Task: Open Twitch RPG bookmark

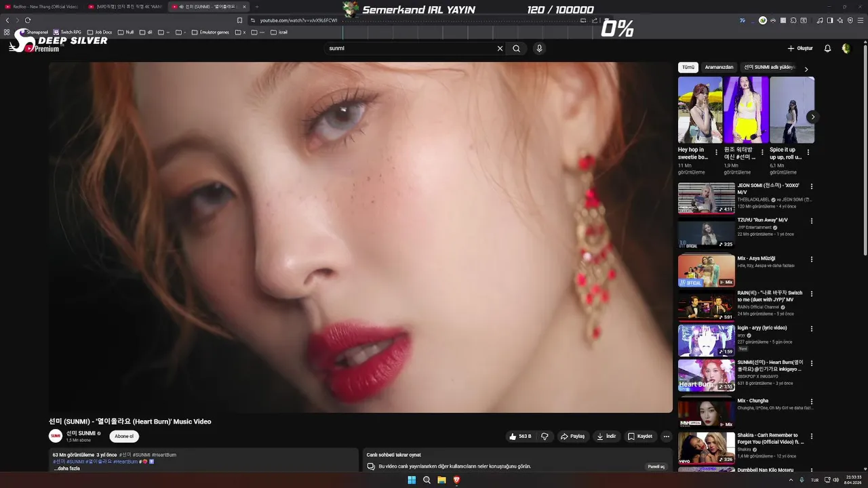Action: click(67, 32)
